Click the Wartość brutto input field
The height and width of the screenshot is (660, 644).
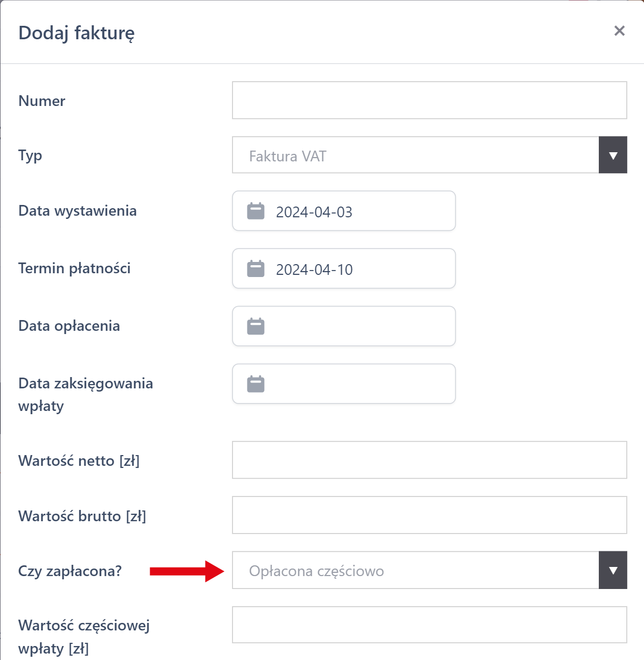tap(429, 515)
